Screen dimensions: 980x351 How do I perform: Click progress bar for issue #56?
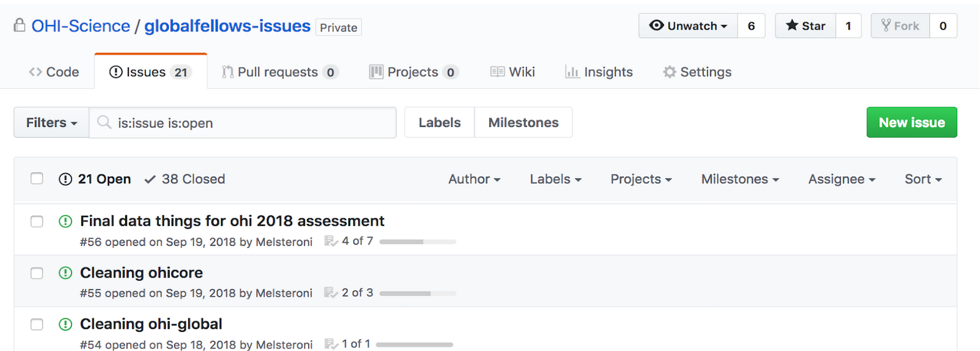pyautogui.click(x=418, y=242)
